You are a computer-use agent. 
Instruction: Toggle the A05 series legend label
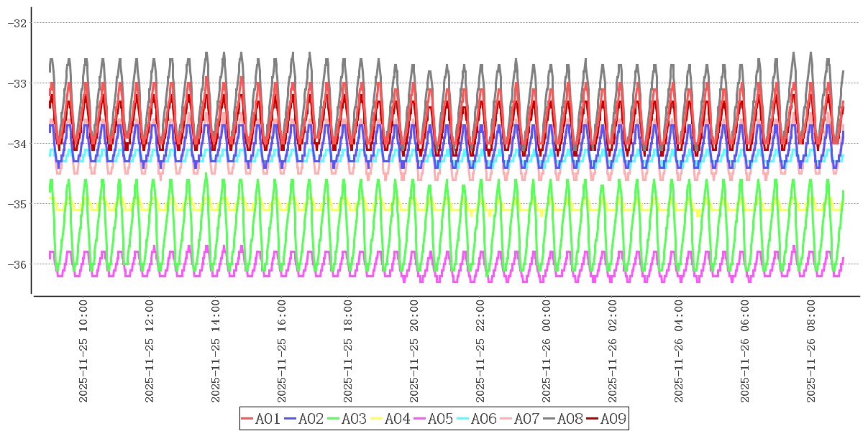[440, 419]
